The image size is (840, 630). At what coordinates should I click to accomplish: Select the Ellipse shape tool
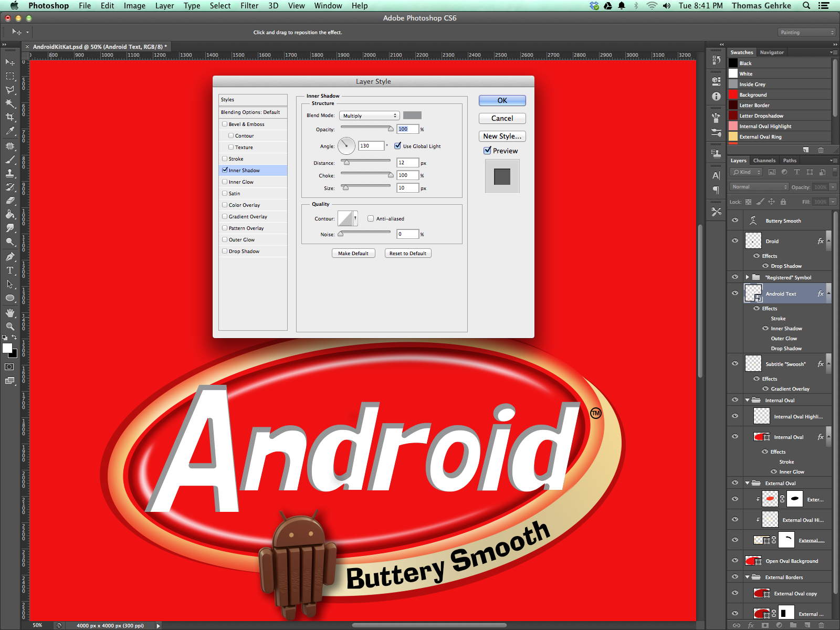tap(10, 298)
